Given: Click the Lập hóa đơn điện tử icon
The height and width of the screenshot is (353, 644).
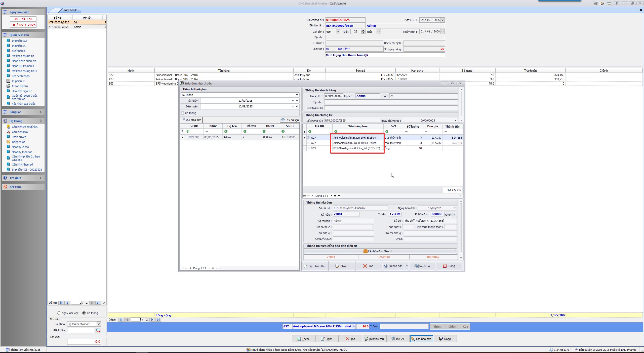Looking at the screenshot, I should 365,251.
